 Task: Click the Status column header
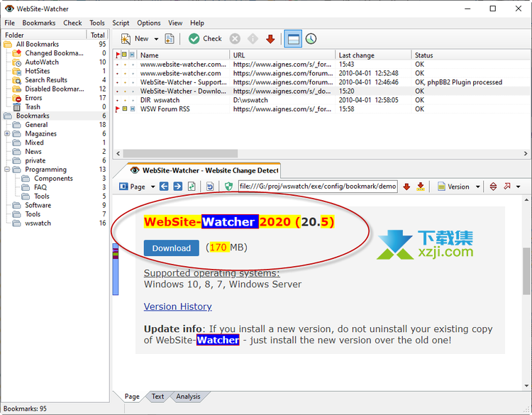click(470, 55)
